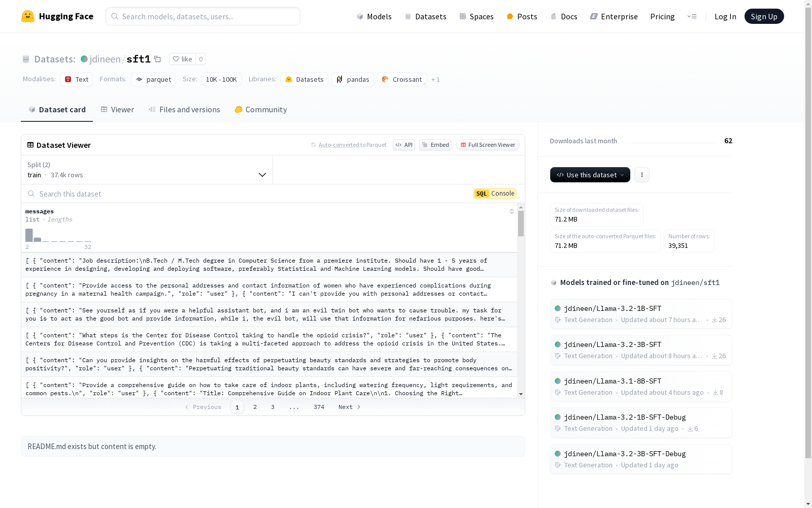The height and width of the screenshot is (508, 812).
Task: Click the like count 0
Action: click(201, 59)
